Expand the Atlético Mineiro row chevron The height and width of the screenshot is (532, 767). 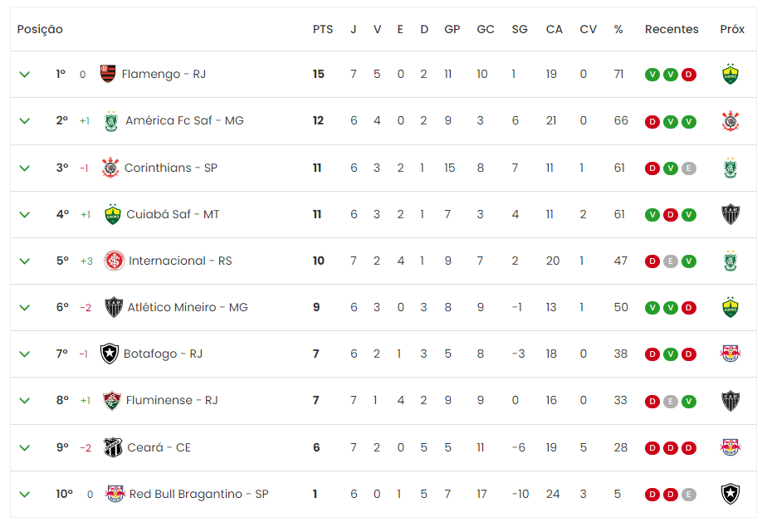[x=24, y=308]
